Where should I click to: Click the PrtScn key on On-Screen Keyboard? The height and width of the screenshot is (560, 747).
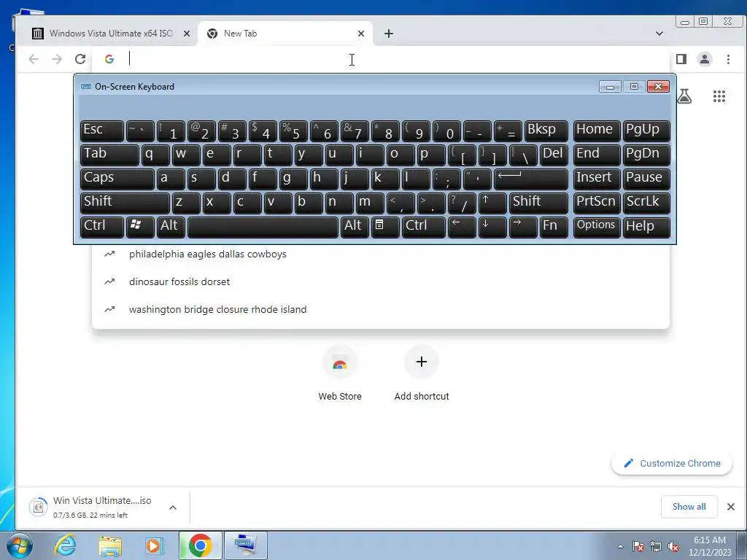597,203
